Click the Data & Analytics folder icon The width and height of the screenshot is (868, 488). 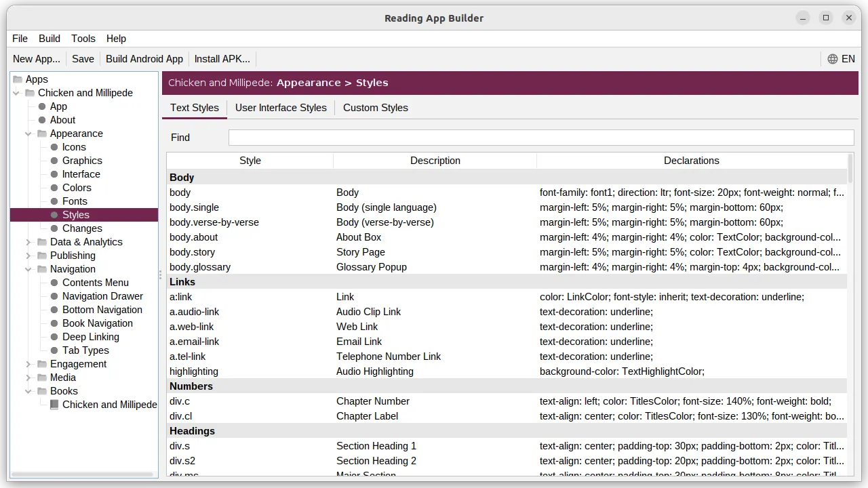click(x=42, y=242)
